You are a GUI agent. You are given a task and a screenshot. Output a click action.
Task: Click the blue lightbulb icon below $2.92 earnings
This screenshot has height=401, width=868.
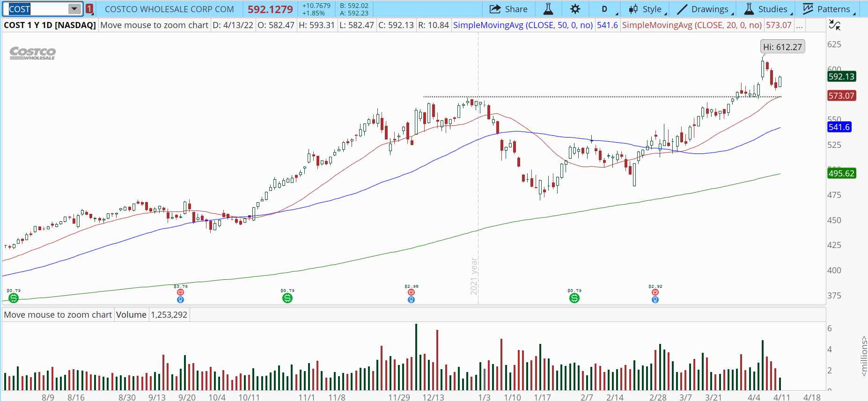655,300
